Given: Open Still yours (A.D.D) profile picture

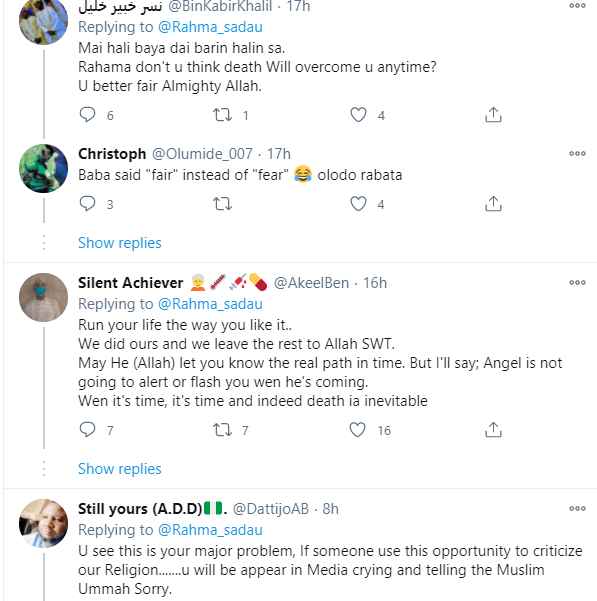Looking at the screenshot, I should (43, 523).
